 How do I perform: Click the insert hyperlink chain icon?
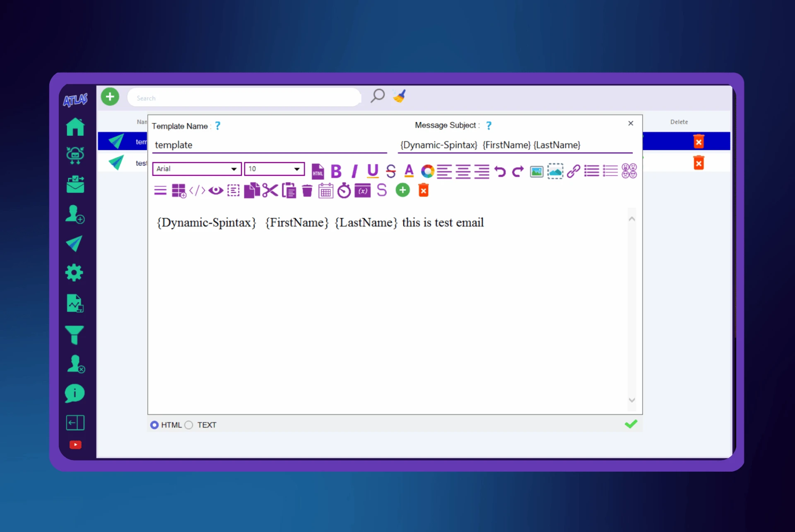pos(573,171)
